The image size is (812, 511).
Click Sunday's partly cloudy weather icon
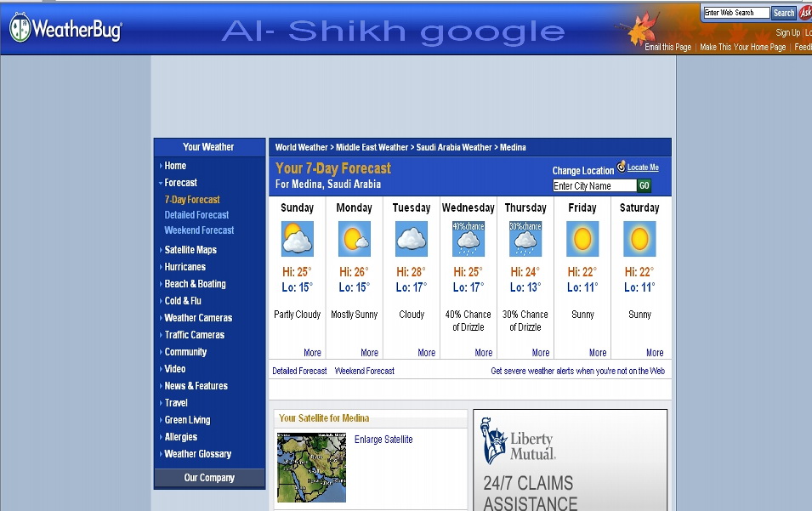coord(298,239)
